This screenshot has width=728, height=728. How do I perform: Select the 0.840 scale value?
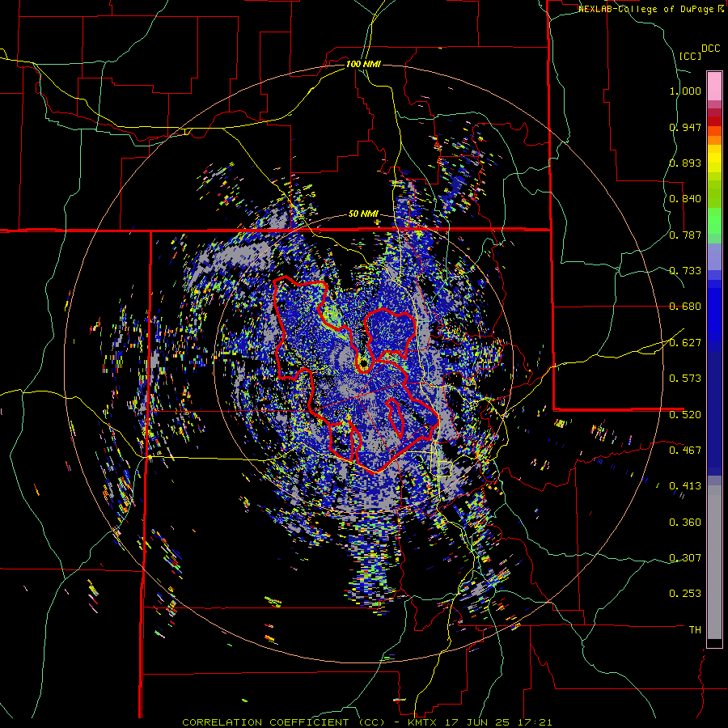click(x=685, y=199)
